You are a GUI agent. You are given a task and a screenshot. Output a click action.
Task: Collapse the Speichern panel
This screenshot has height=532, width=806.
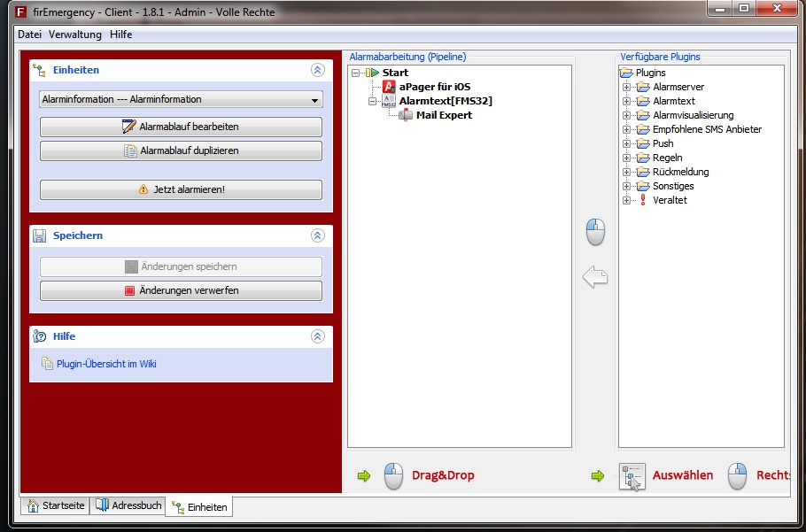click(x=317, y=235)
